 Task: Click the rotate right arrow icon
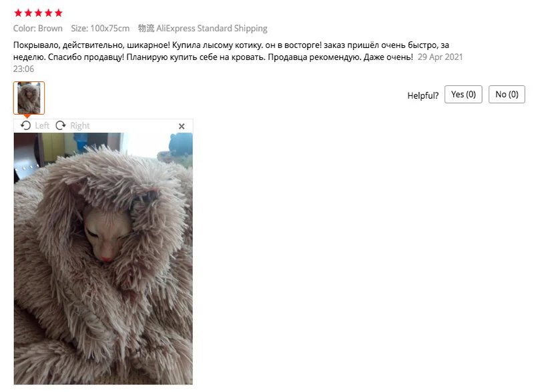(x=61, y=125)
